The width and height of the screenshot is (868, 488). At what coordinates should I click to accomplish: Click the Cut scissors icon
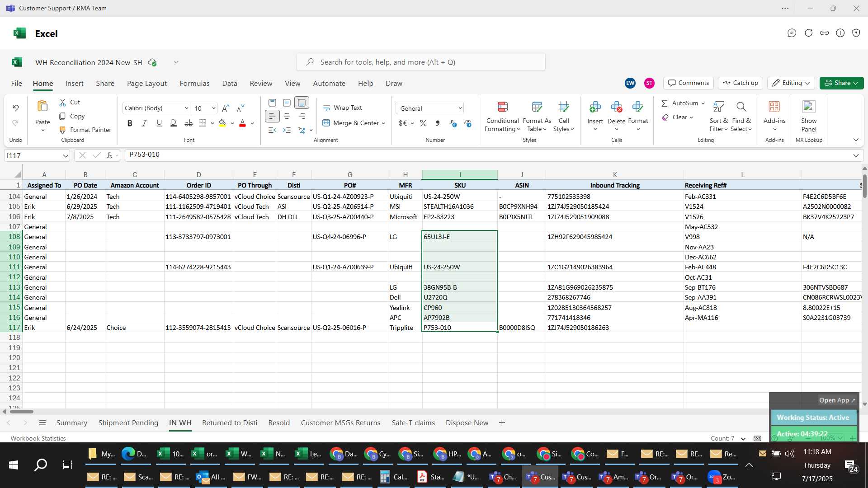(x=63, y=103)
